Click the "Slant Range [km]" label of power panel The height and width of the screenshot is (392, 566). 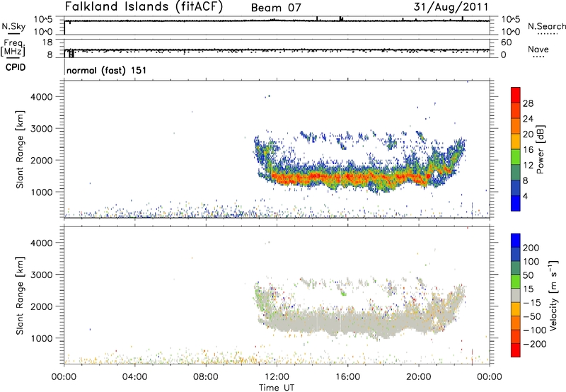click(20, 149)
